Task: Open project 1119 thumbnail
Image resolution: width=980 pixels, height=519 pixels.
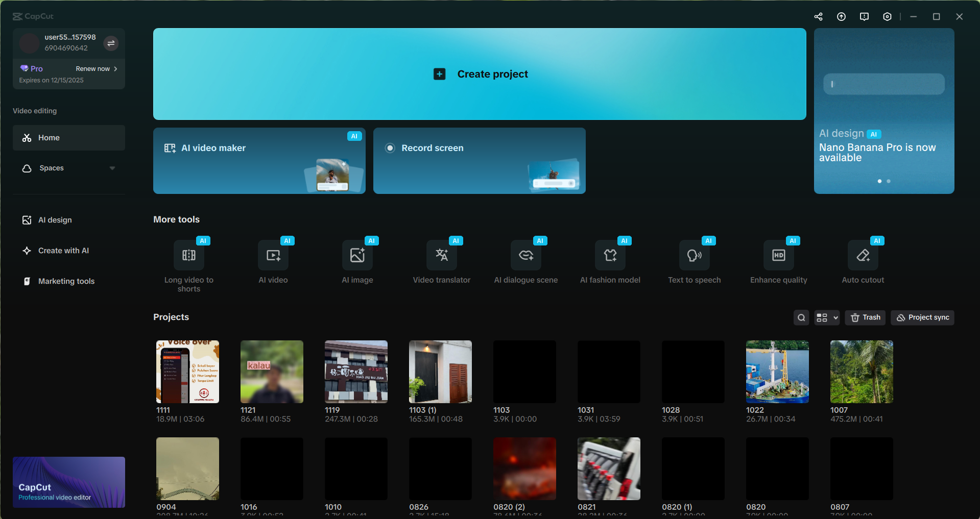Action: coord(356,372)
